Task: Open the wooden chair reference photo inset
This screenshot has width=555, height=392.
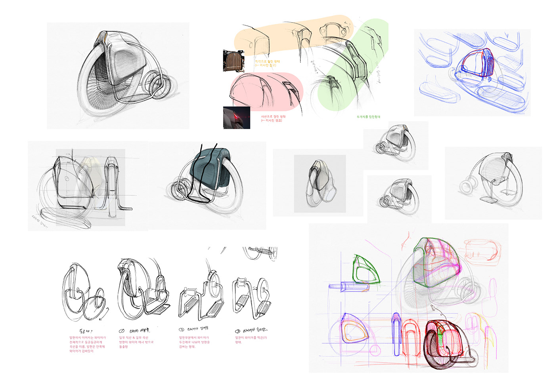Action: click(234, 61)
